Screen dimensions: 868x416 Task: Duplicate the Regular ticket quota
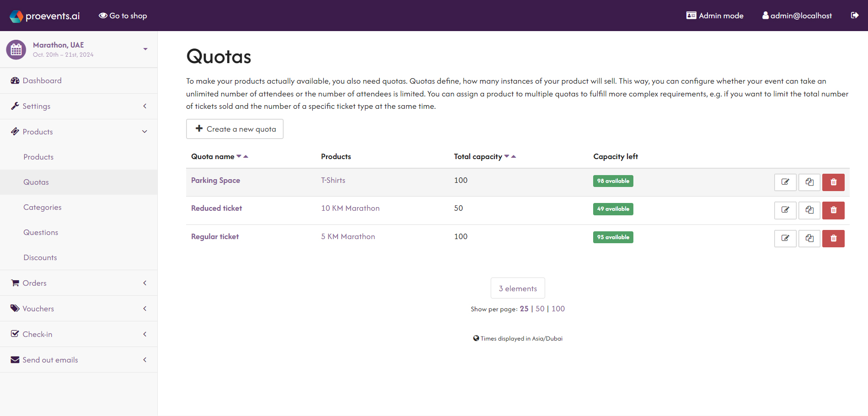(x=809, y=238)
